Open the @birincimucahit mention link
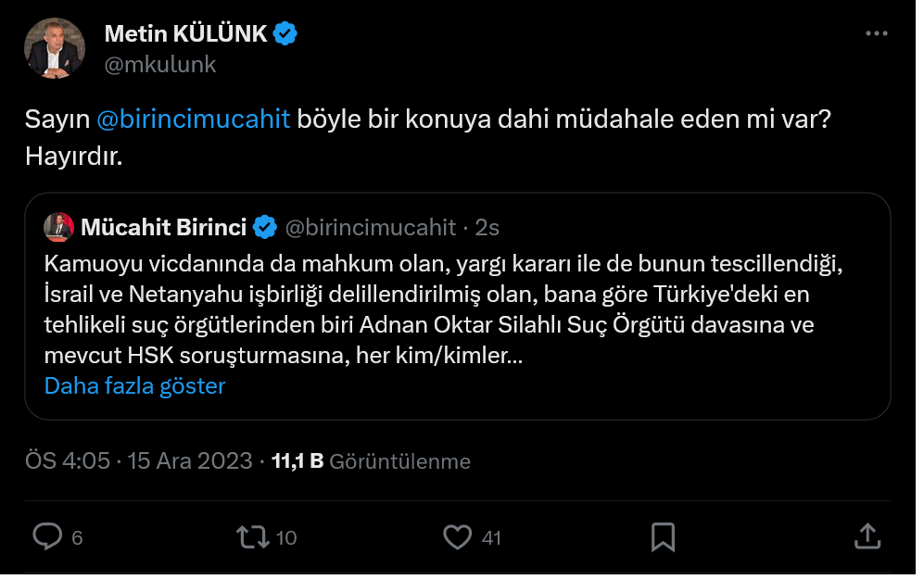The height and width of the screenshot is (579, 924). coord(194,120)
